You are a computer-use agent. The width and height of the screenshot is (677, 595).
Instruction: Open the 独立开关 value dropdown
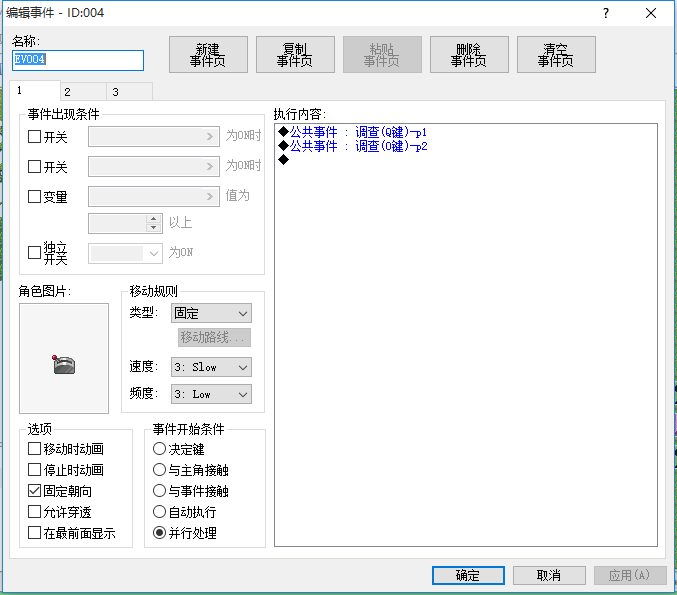coord(125,253)
